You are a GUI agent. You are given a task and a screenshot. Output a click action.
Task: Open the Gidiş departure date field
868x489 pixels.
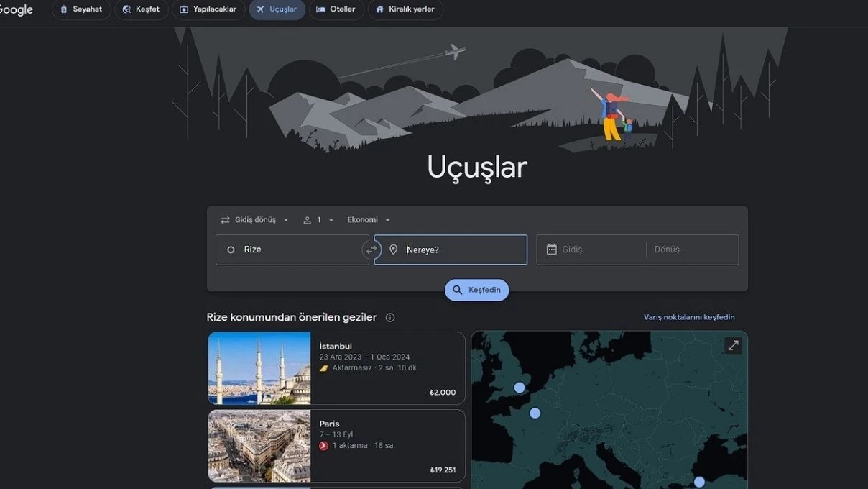tap(591, 250)
